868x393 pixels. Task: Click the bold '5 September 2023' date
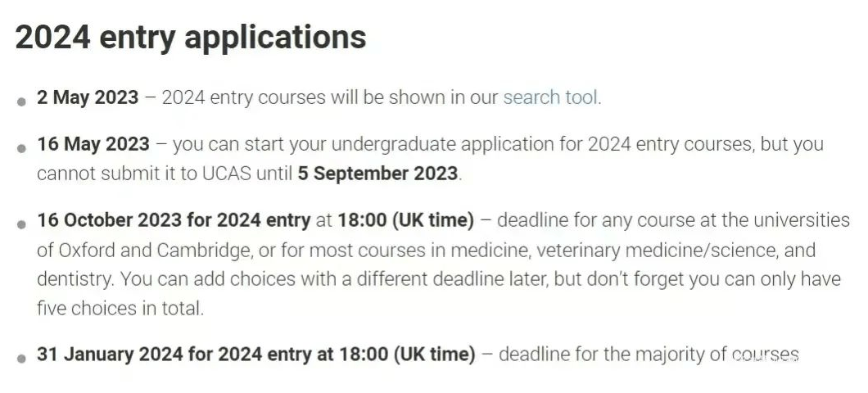[377, 174]
